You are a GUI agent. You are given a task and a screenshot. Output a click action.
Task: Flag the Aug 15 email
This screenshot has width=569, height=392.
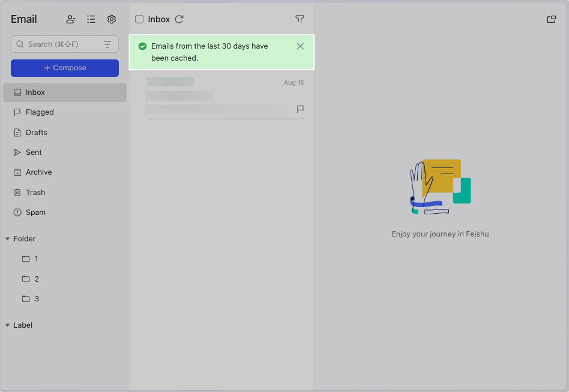[x=301, y=109]
